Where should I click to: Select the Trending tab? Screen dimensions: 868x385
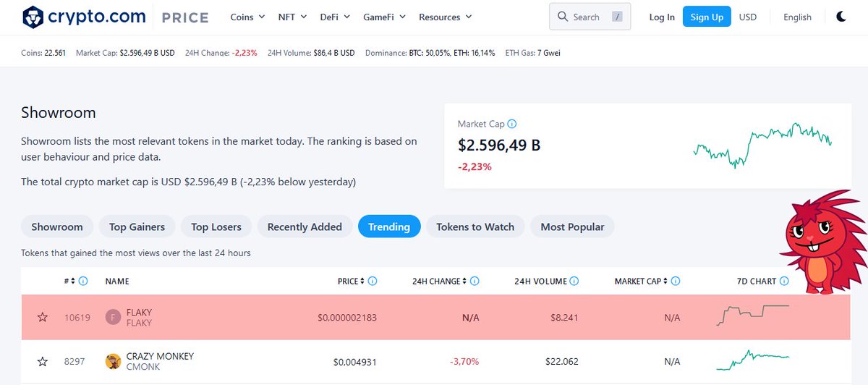tap(389, 227)
